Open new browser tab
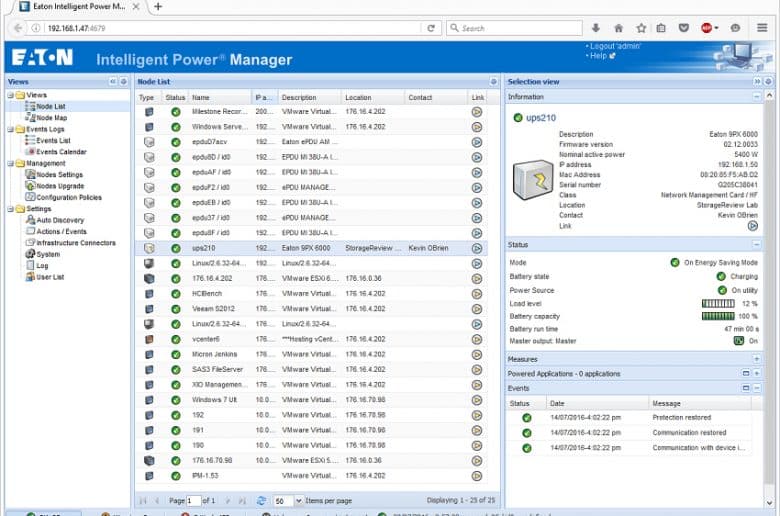This screenshot has height=516, width=780. [158, 6]
